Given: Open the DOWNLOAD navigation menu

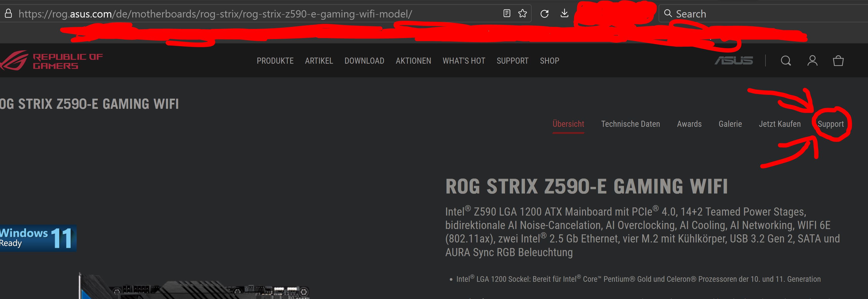Looking at the screenshot, I should [x=364, y=61].
